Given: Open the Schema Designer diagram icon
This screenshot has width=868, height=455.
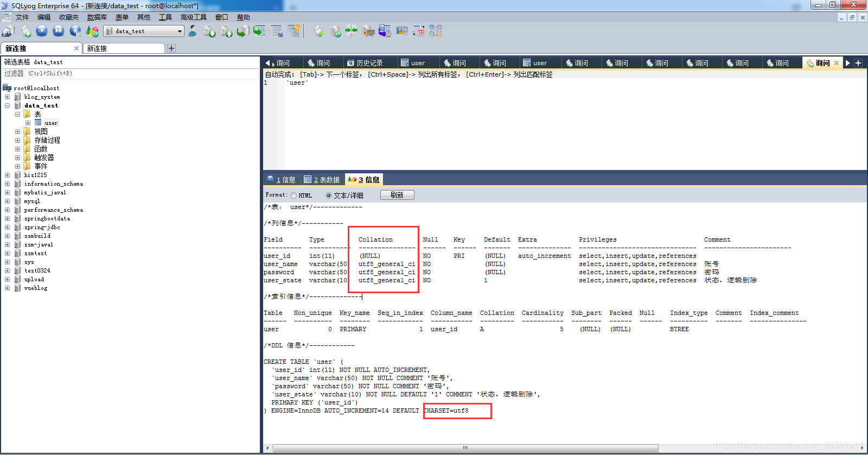Looking at the screenshot, I should (436, 31).
